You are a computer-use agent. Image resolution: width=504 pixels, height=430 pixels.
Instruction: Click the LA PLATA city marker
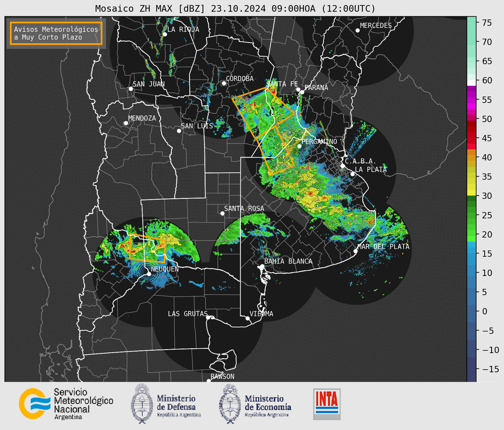coord(353,174)
